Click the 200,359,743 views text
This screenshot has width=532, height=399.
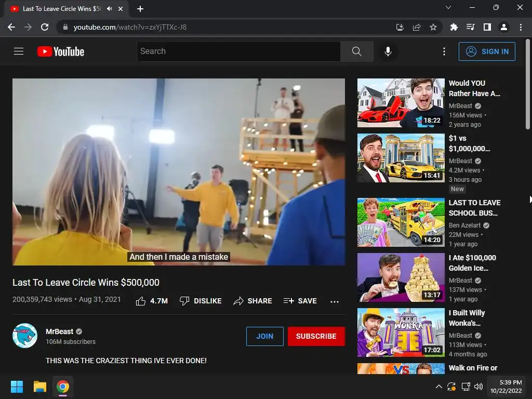[x=43, y=299]
